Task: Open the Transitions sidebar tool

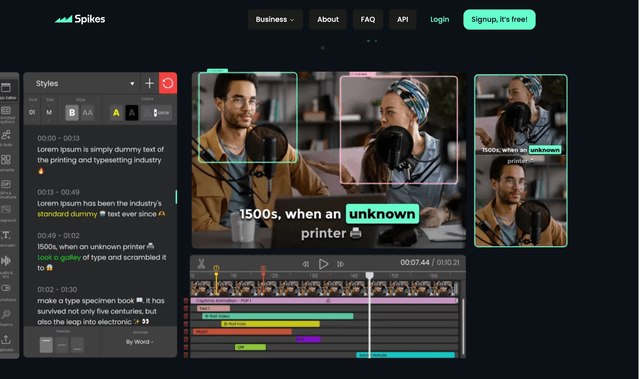Action: (7, 292)
